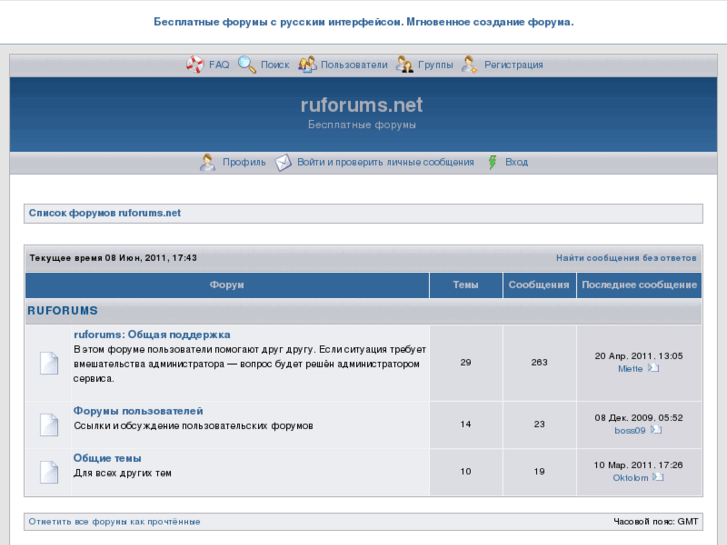
Task: Click message count 23
Action: tap(539, 424)
